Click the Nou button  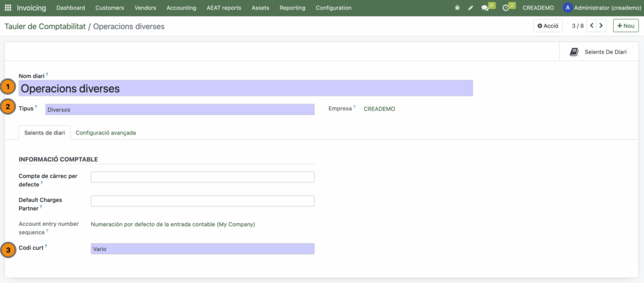[x=626, y=26]
